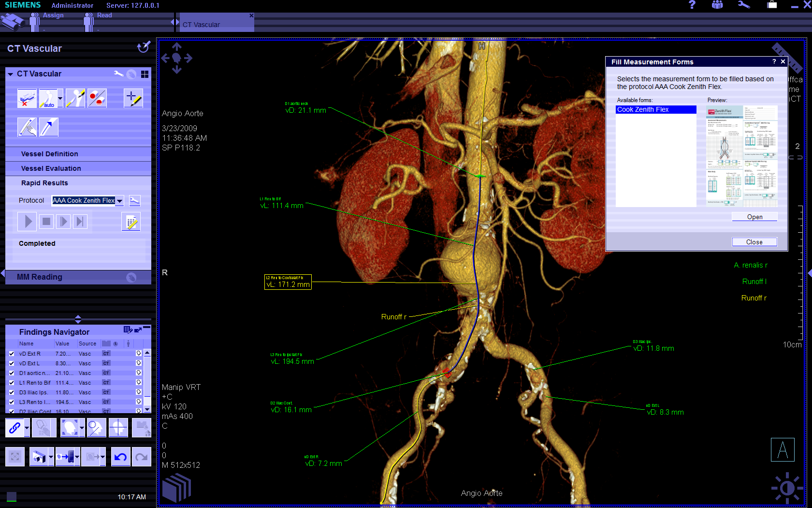
Task: Click the link chain icon
Action: pos(14,428)
